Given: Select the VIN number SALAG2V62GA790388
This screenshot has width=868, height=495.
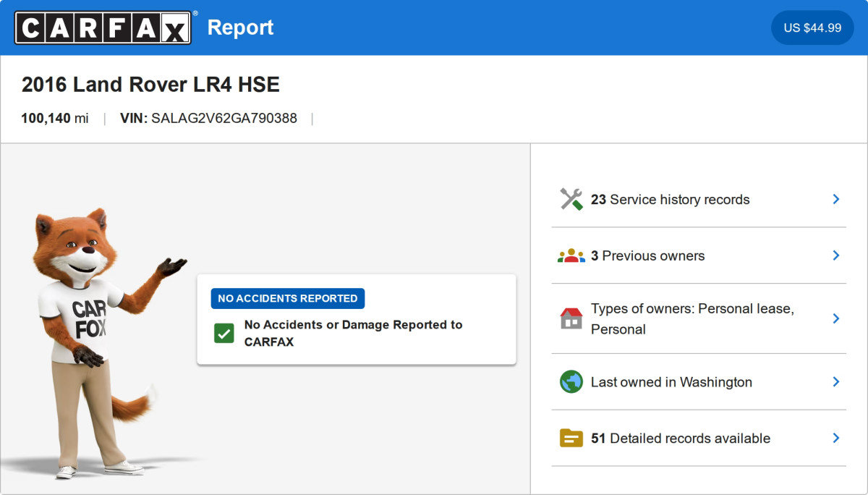Looking at the screenshot, I should [224, 118].
